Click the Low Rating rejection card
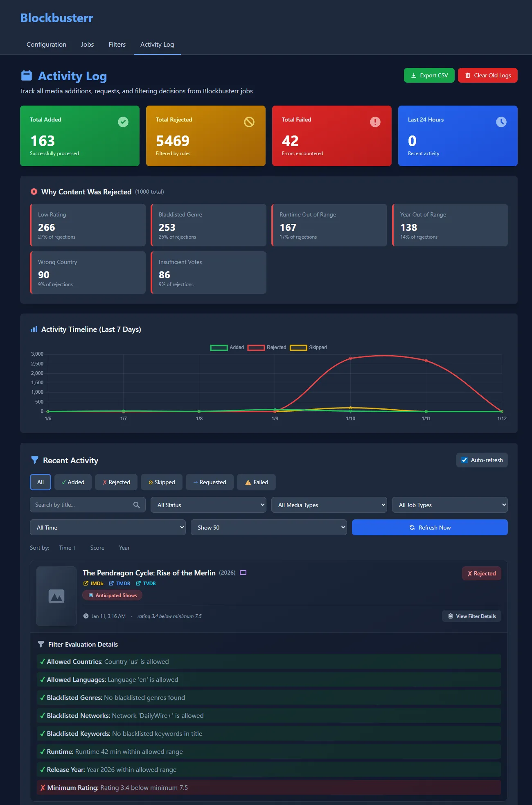The image size is (532, 805). 88,225
